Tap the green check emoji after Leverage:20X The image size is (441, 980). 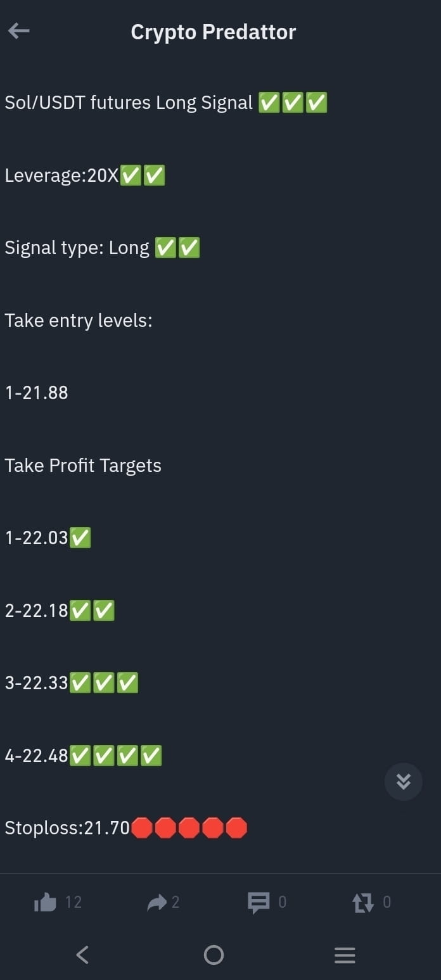point(131,175)
